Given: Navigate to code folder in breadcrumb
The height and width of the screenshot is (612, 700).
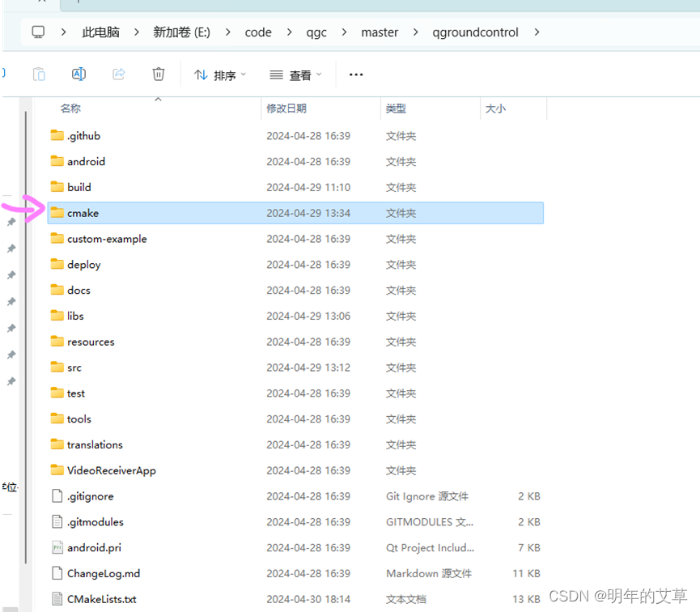Looking at the screenshot, I should (258, 32).
